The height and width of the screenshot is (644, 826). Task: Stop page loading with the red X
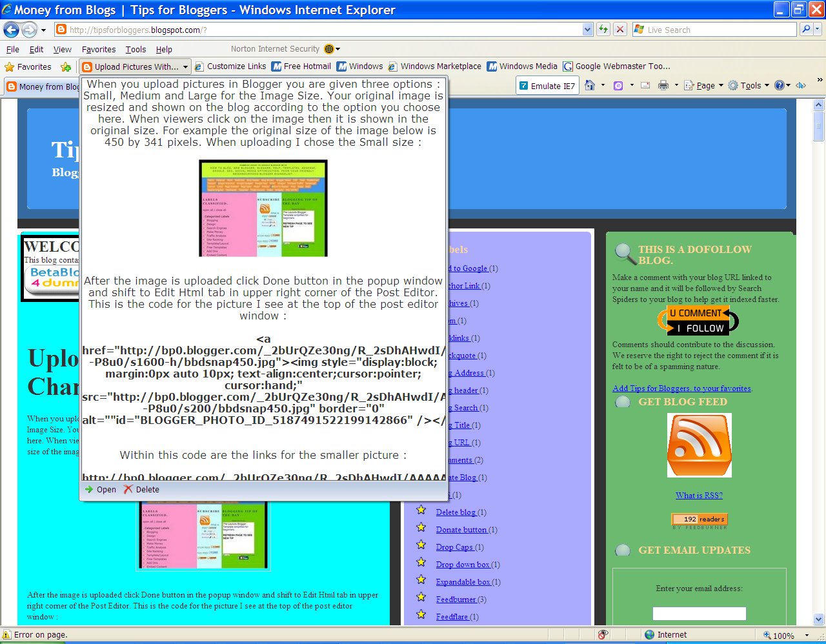point(619,29)
